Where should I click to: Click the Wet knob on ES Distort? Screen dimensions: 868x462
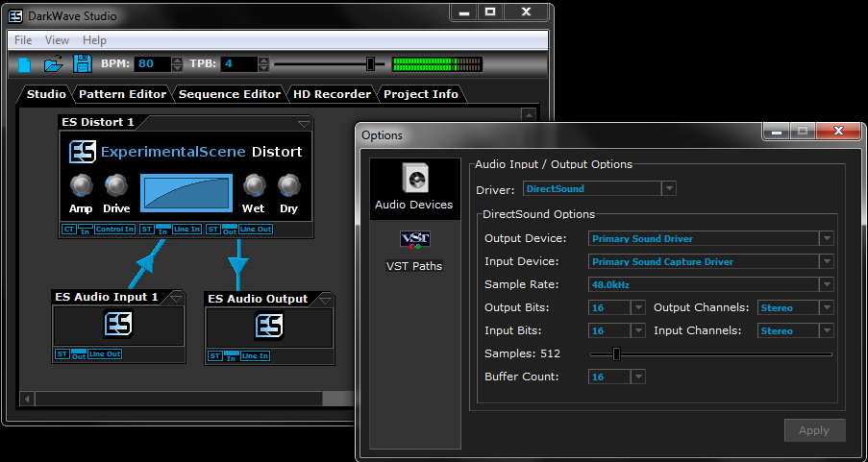[x=254, y=185]
